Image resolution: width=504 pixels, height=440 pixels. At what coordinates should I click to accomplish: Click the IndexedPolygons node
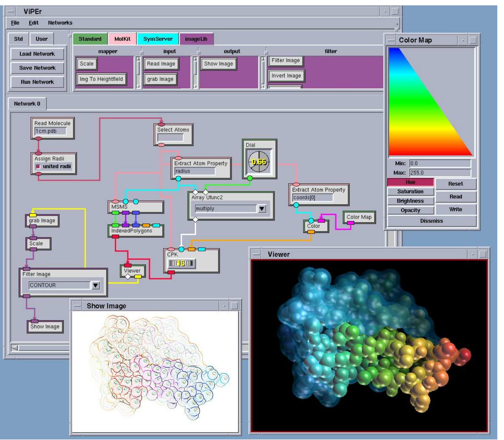(x=136, y=231)
